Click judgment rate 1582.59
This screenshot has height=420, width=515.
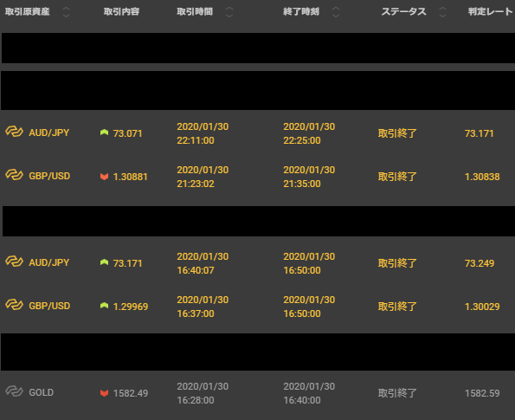[x=482, y=393]
